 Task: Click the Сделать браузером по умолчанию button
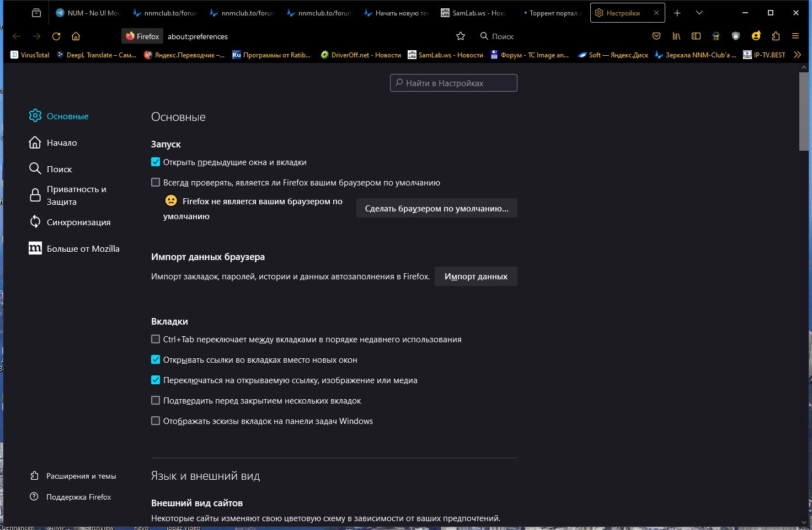tap(436, 208)
